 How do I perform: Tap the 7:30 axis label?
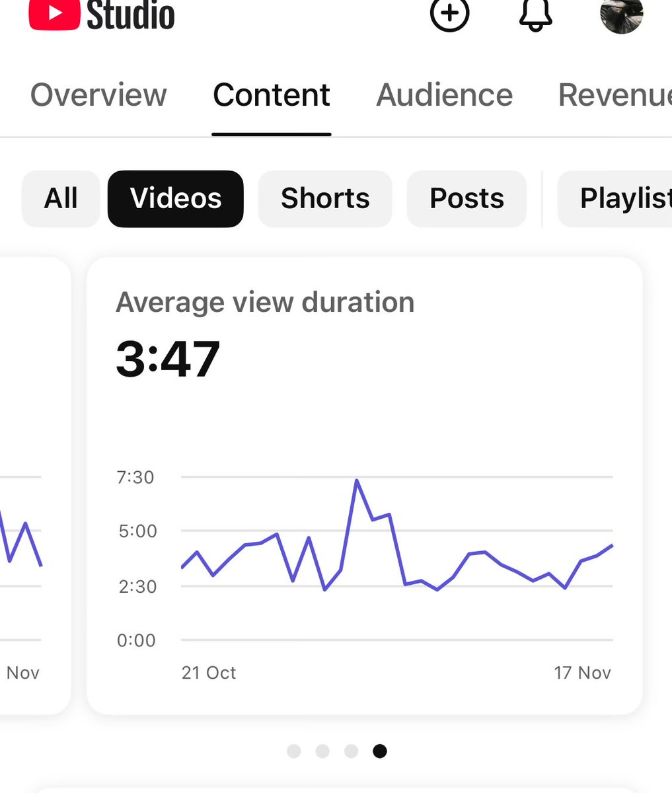[135, 477]
